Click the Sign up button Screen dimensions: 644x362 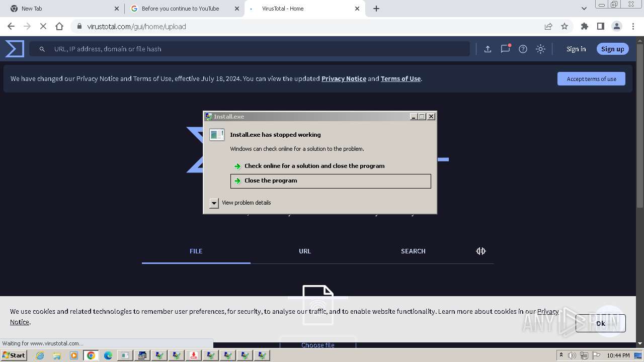click(612, 49)
